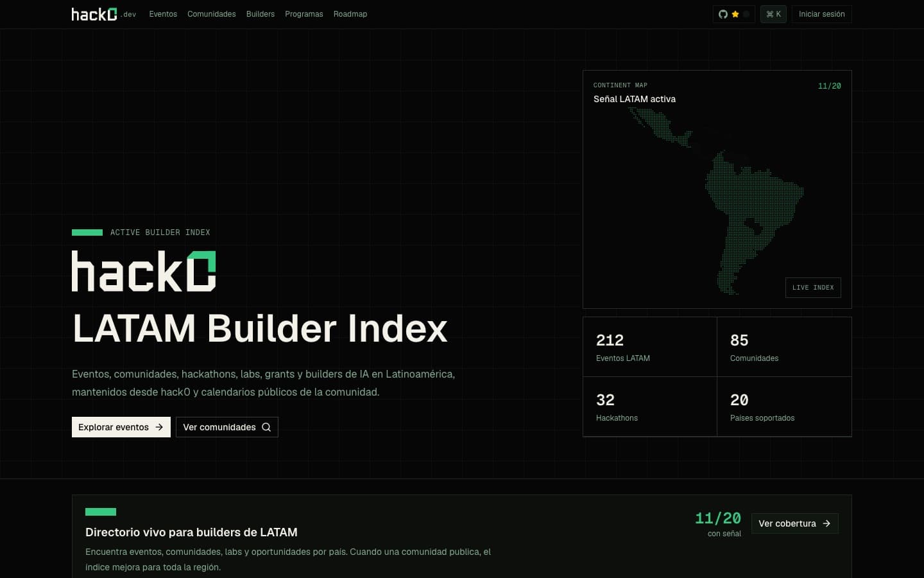Click the "11/20 con señal" coverage counter
924x578 pixels.
(x=718, y=524)
